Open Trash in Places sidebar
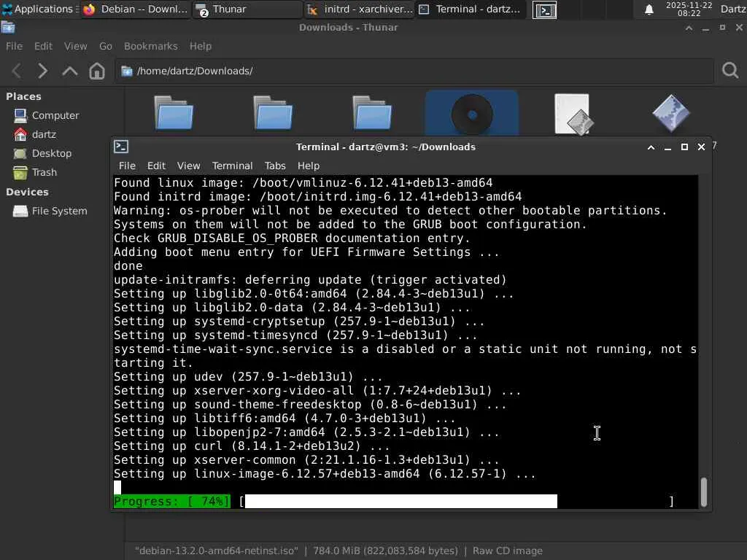The width and height of the screenshot is (747, 560). [35, 172]
